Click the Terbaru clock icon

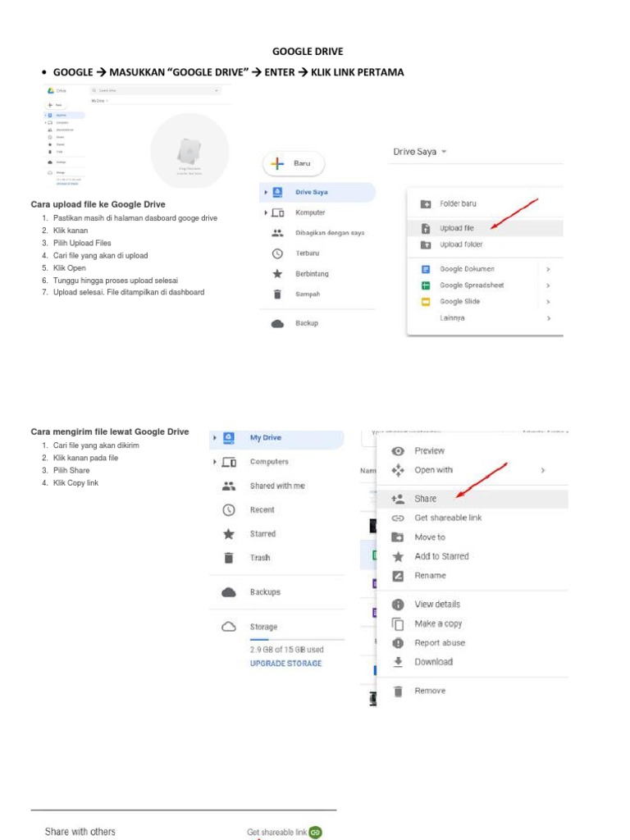click(277, 253)
